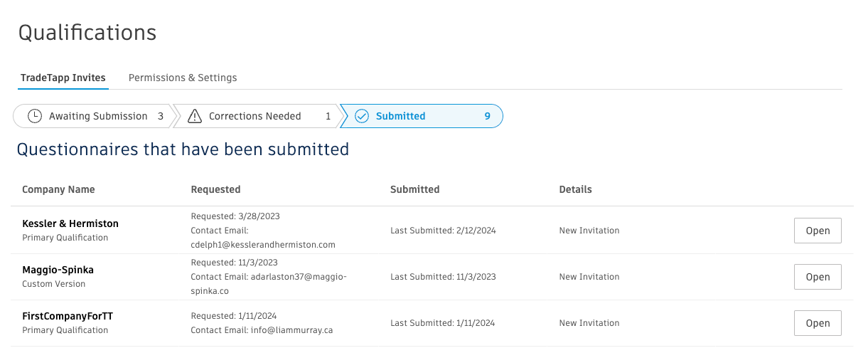Select the Submitted stage filter
Viewport: 868px width, 348px height.
coord(422,116)
